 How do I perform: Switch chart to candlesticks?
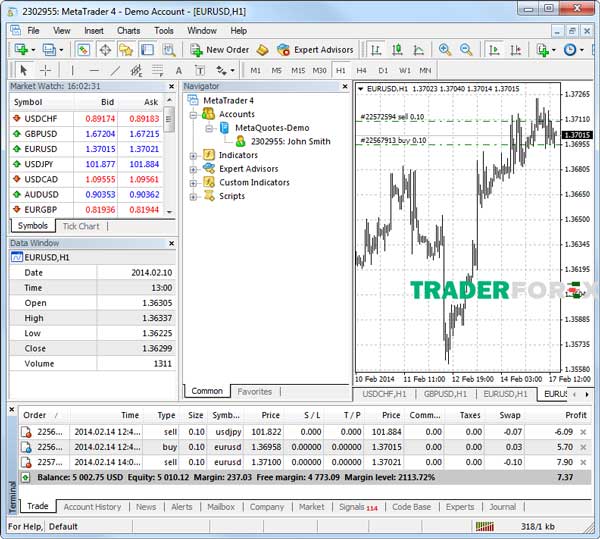tap(397, 50)
